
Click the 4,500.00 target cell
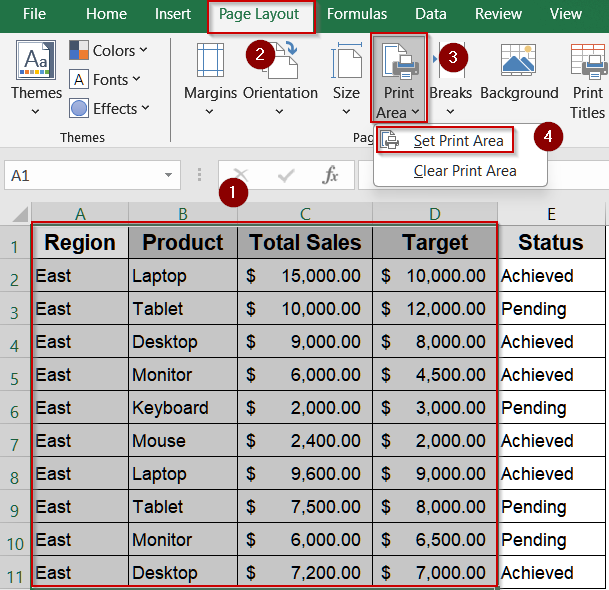click(x=435, y=374)
